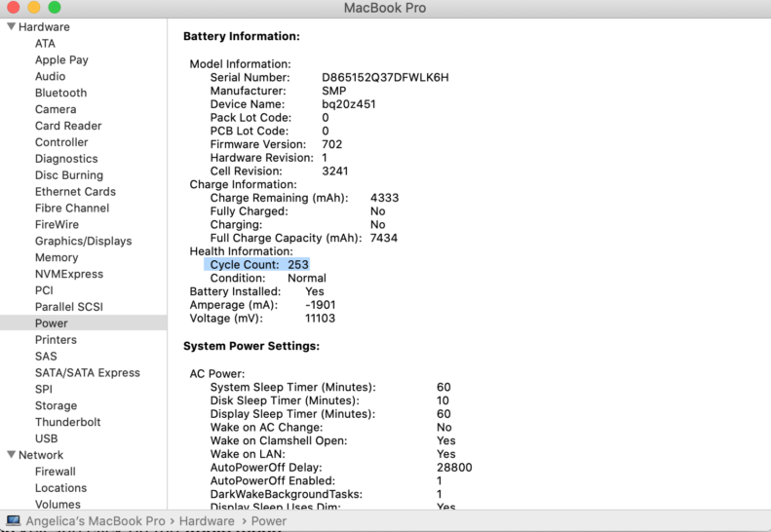771x532 pixels.
Task: Click Disk Sleep Timer value 10
Action: (x=443, y=400)
